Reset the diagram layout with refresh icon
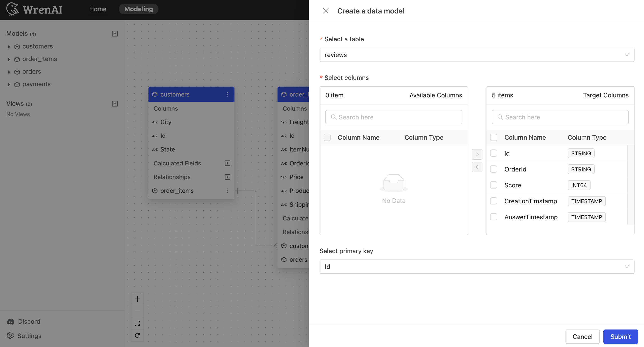This screenshot has height=347, width=644. (137, 335)
